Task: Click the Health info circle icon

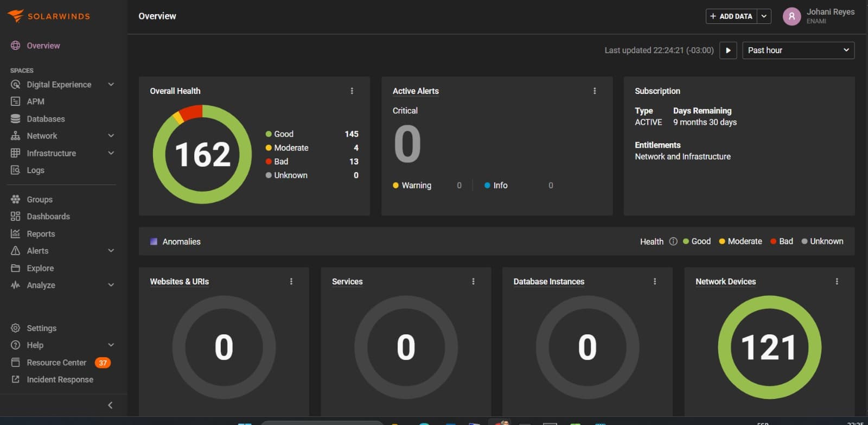Action: coord(673,242)
